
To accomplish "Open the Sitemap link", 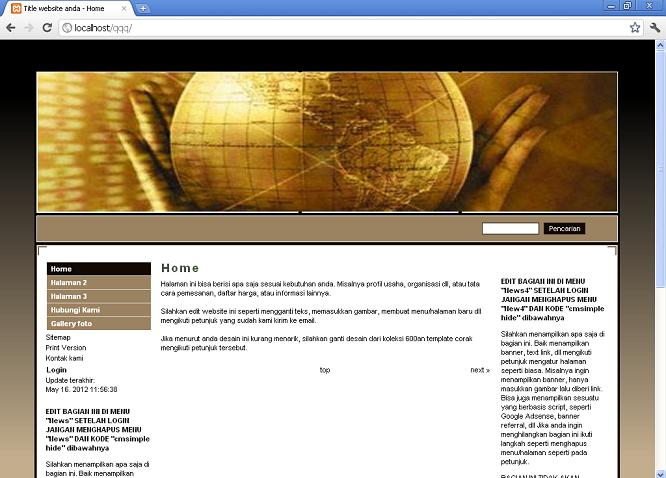I will pos(58,337).
